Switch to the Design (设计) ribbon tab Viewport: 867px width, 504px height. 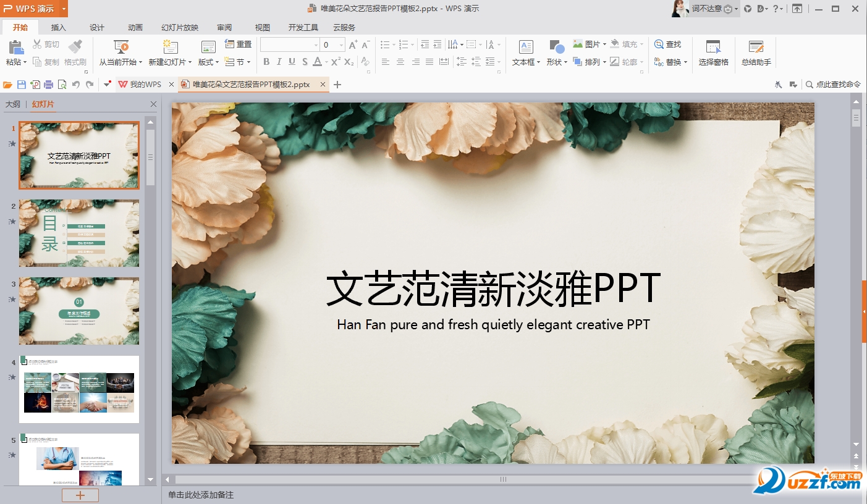(97, 27)
